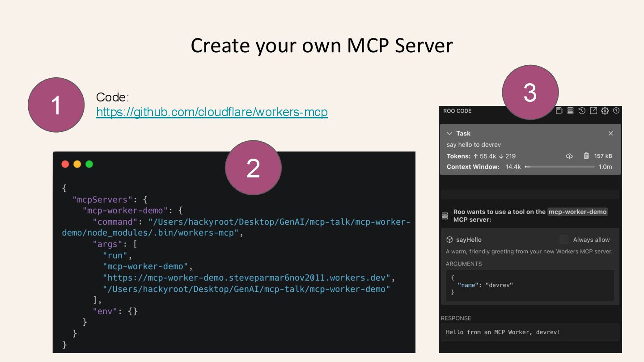Screen dimensions: 644x362
Task: Click the "say hello to devrev" task text
Action: 474,145
